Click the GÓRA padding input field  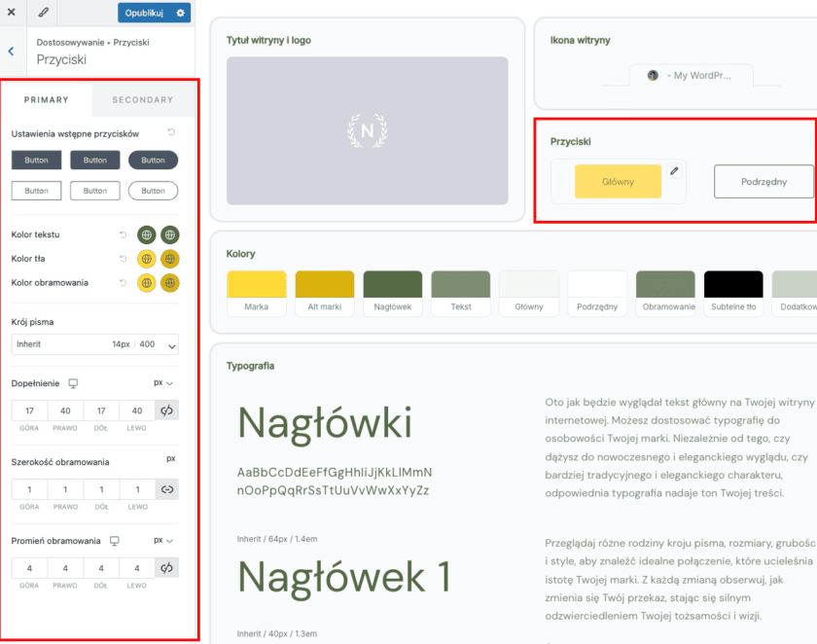tap(29, 411)
